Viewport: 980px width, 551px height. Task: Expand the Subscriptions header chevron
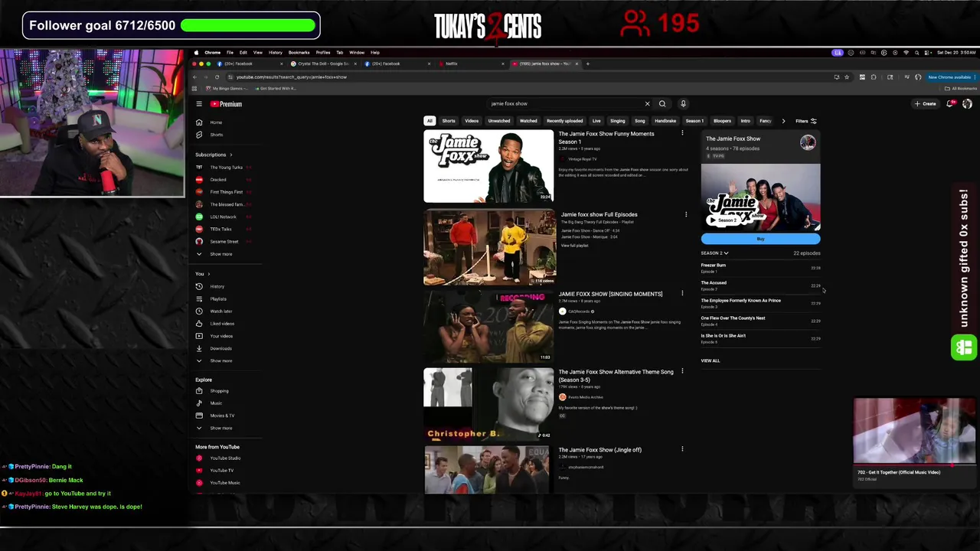point(230,155)
